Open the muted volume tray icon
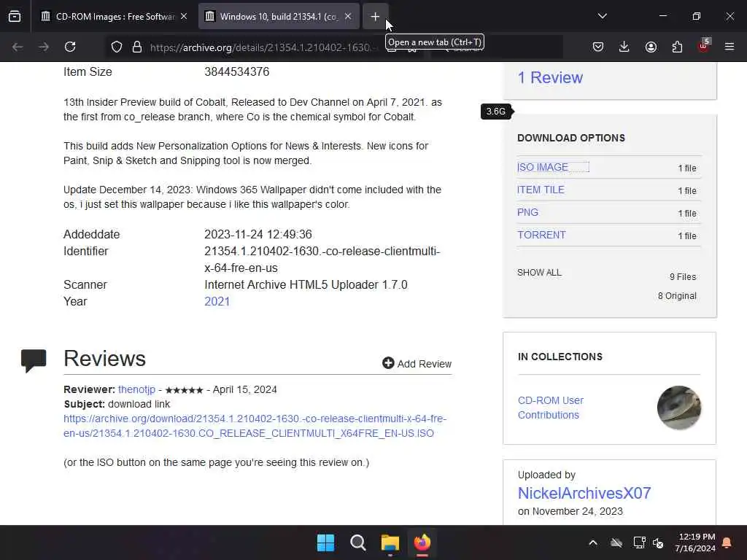This screenshot has width=747, height=560. tap(658, 542)
